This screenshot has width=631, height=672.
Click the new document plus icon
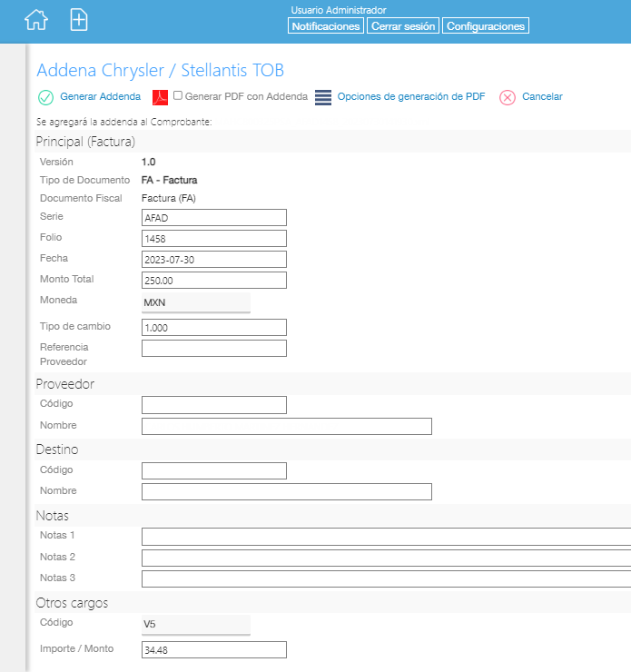(x=79, y=20)
